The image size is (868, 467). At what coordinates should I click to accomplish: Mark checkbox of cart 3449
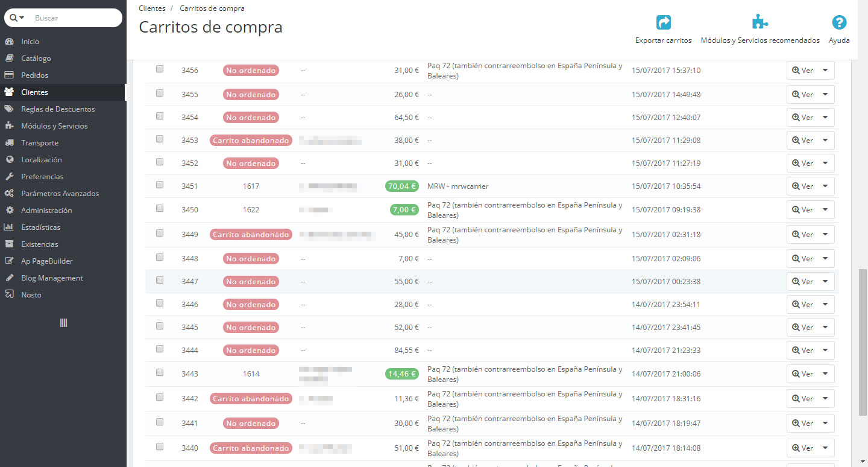click(x=160, y=233)
